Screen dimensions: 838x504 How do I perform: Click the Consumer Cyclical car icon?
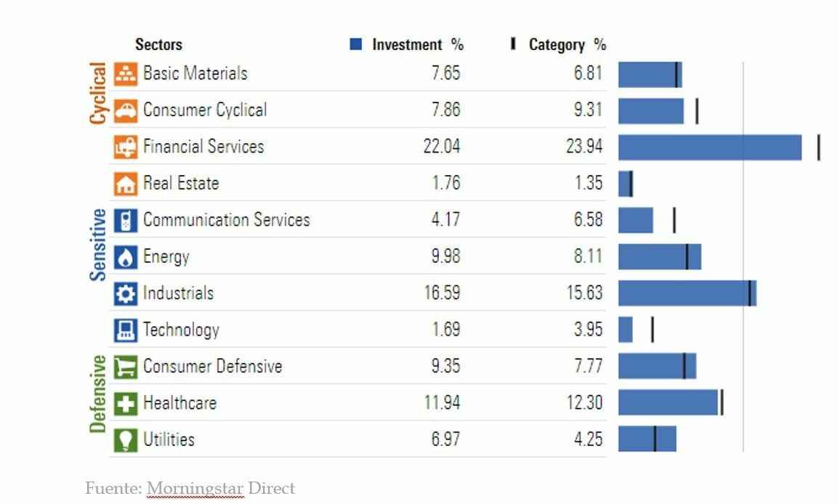click(126, 110)
